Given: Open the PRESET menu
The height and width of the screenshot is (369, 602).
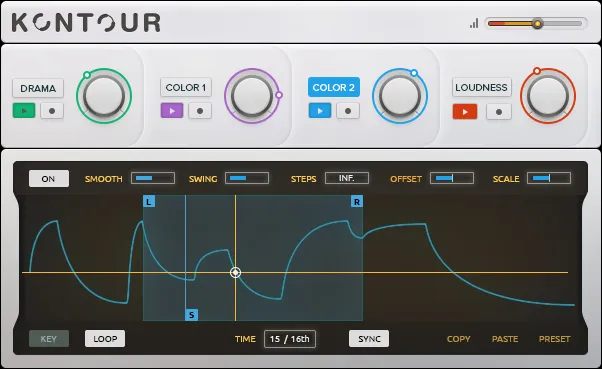Looking at the screenshot, I should [x=554, y=339].
